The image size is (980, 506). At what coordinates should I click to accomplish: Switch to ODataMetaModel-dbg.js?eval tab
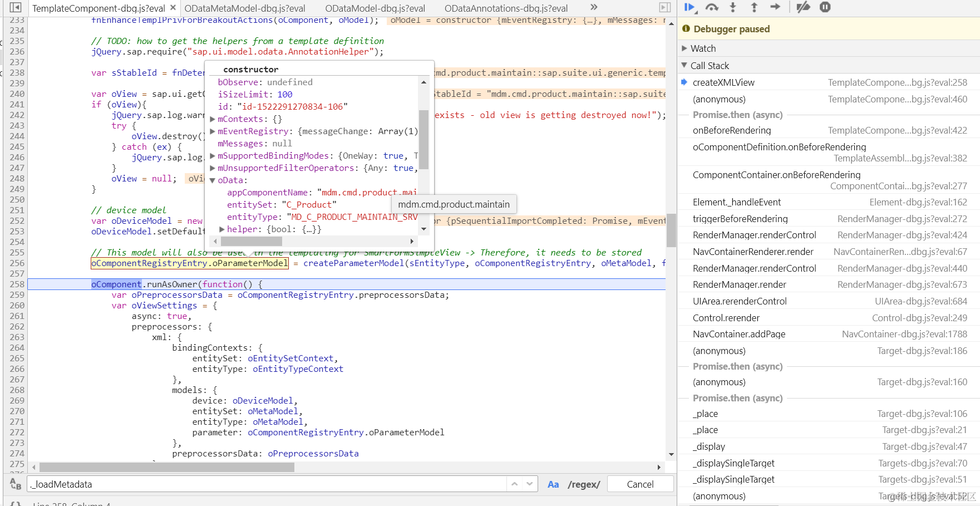pyautogui.click(x=245, y=8)
